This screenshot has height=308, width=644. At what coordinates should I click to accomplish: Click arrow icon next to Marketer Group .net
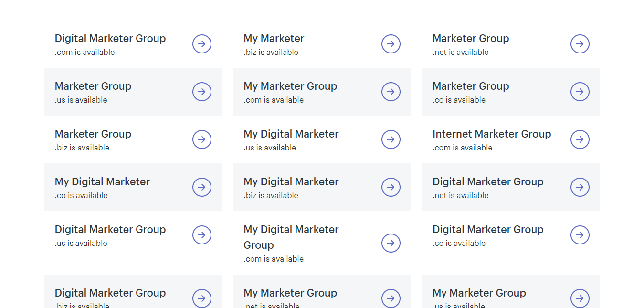pos(580,44)
